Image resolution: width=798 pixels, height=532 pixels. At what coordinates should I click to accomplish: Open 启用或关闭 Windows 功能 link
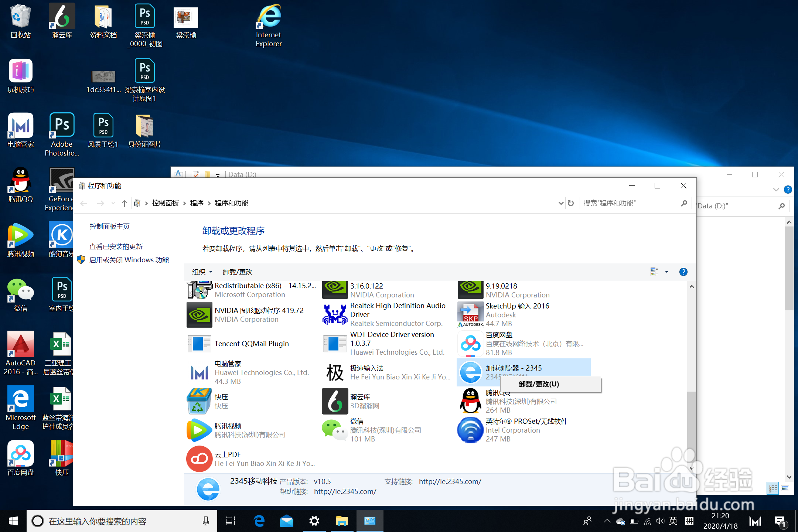[x=129, y=260]
